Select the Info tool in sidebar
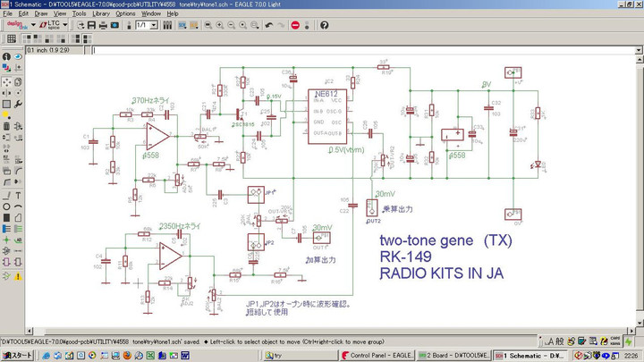644x362 pixels. [x=6, y=57]
